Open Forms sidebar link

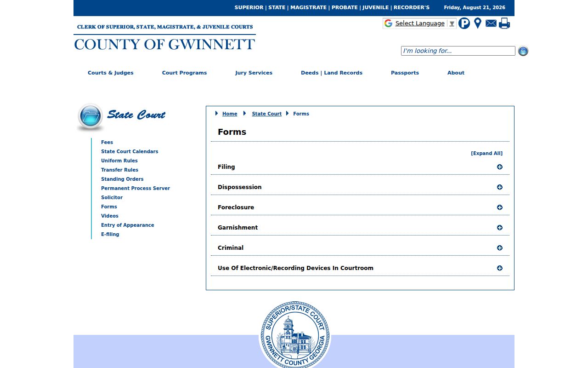coord(109,207)
